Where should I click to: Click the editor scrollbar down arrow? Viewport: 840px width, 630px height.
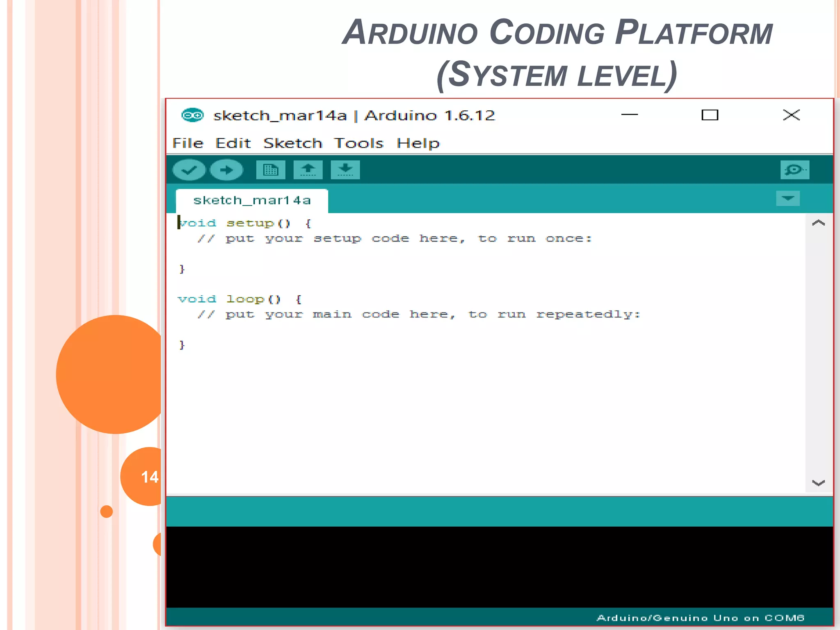(x=818, y=483)
